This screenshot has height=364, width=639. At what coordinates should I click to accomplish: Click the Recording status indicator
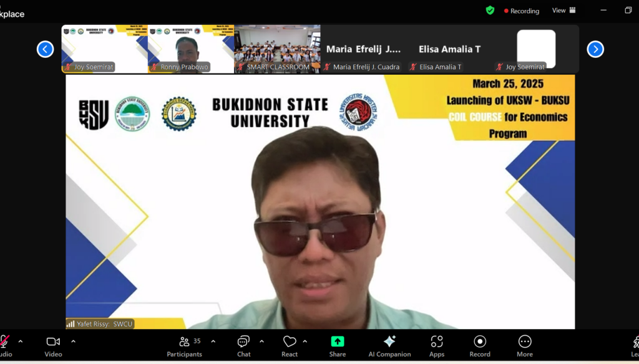pos(522,11)
